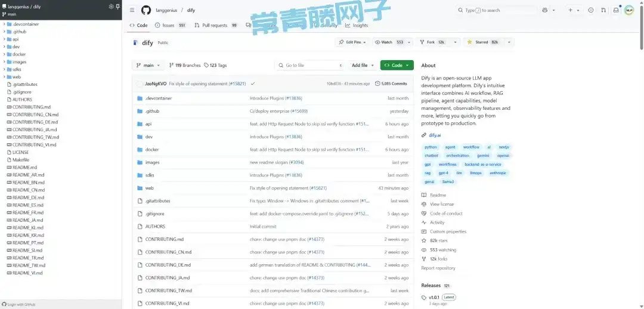Viewport: 644px width, 309px height.
Task: Open the Copilot chat icon
Action: (545, 10)
